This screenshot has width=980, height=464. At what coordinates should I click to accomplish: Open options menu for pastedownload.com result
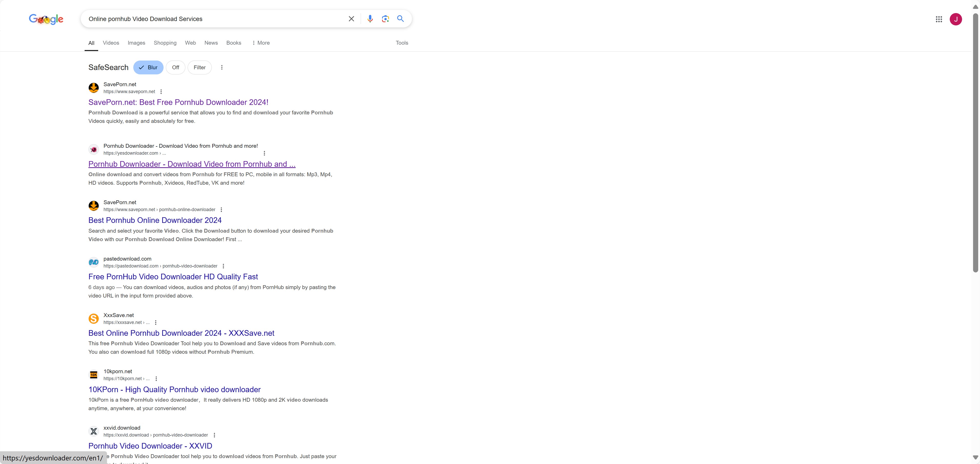tap(223, 266)
